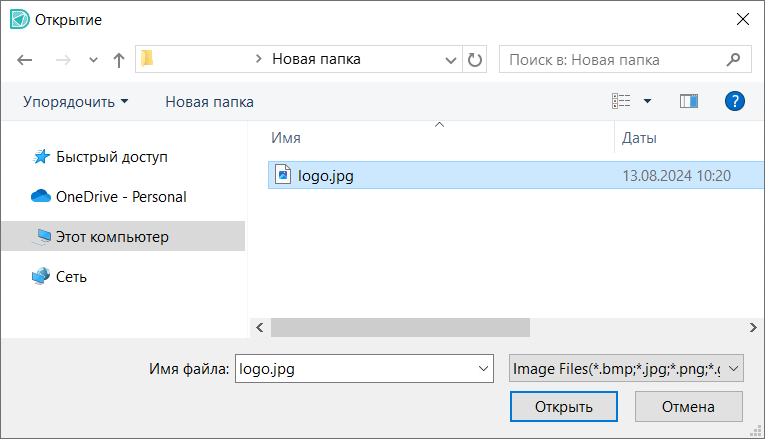Open recent locations dropdown arrow

coord(94,60)
